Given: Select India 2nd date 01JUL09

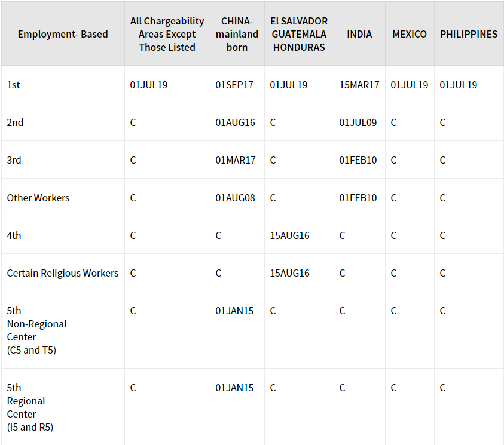Looking at the screenshot, I should 358,122.
